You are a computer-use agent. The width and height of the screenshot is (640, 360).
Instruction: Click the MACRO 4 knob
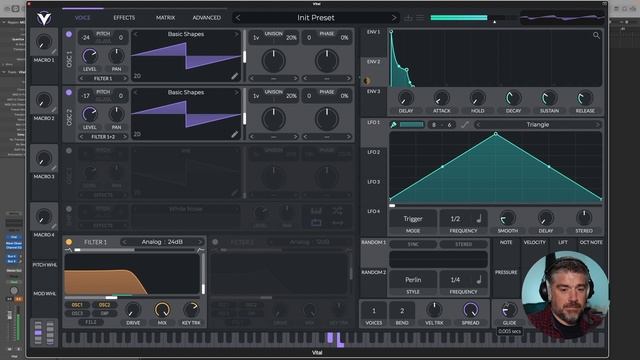44,217
